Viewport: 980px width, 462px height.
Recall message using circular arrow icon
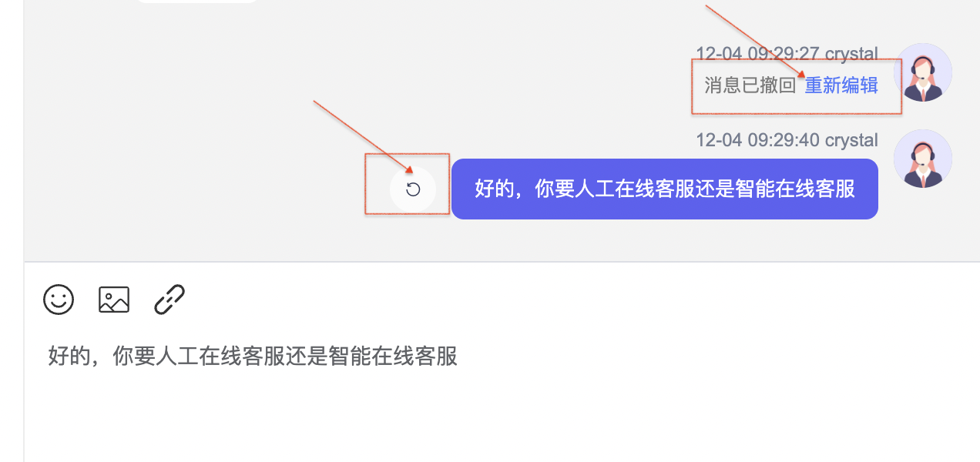click(x=413, y=189)
